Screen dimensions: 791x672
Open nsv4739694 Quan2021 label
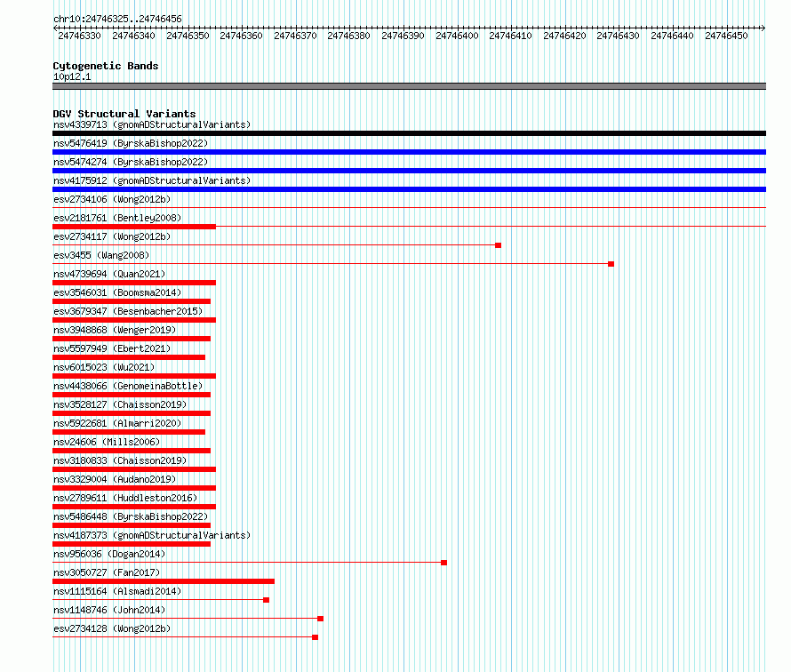[x=109, y=274]
